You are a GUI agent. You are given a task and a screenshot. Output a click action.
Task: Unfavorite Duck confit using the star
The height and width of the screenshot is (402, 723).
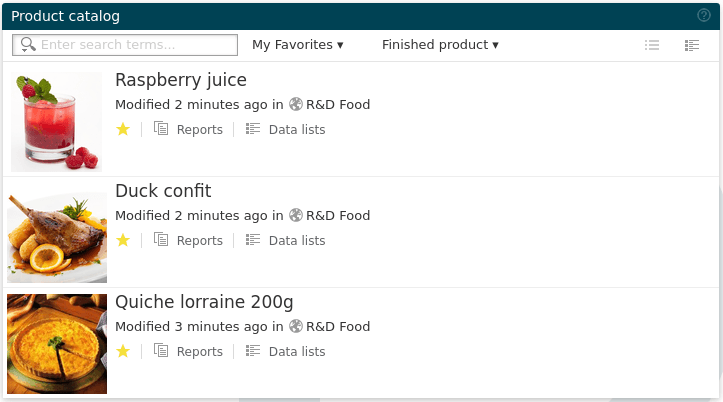click(x=123, y=240)
